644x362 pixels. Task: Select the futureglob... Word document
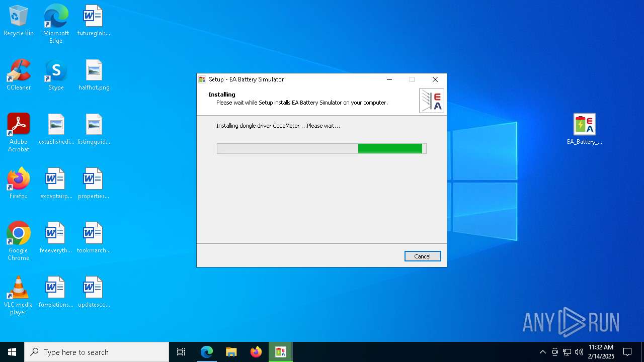(94, 21)
